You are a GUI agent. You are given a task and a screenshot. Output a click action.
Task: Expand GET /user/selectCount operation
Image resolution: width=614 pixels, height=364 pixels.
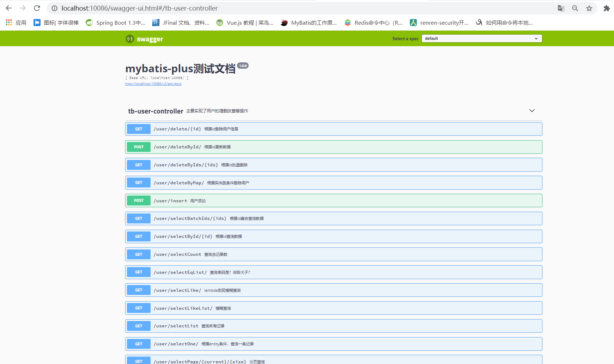click(x=334, y=254)
